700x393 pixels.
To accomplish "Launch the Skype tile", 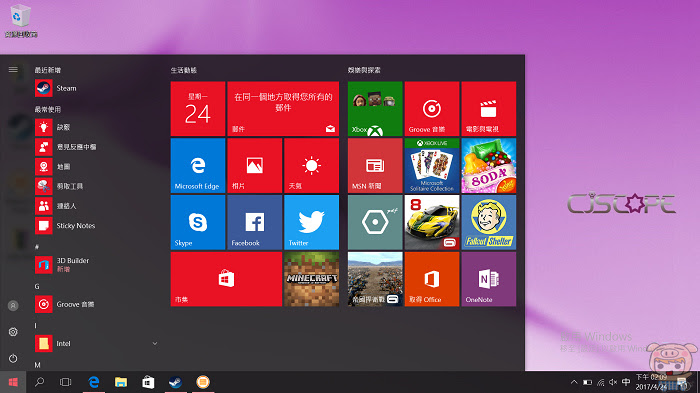I will coord(198,222).
